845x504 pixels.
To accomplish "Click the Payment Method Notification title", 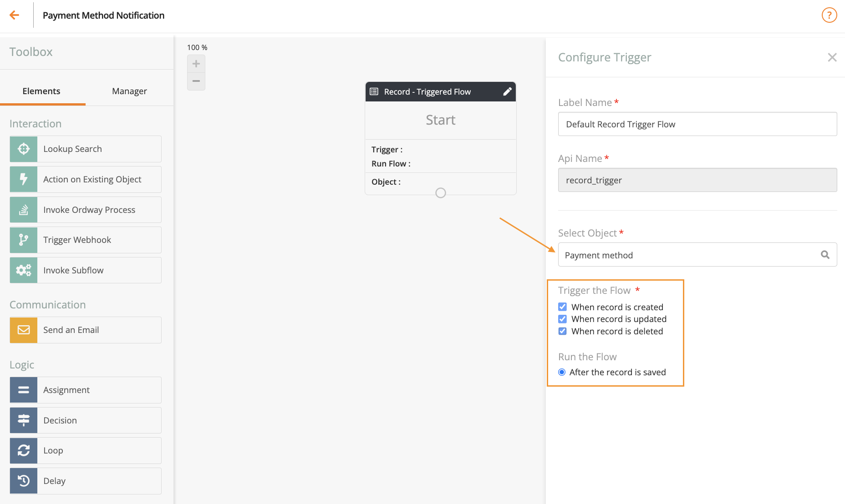I will tap(103, 15).
